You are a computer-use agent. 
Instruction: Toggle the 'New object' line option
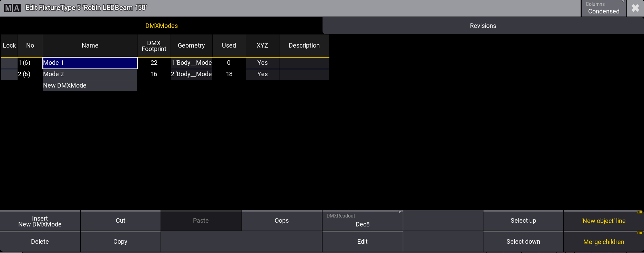click(x=603, y=221)
